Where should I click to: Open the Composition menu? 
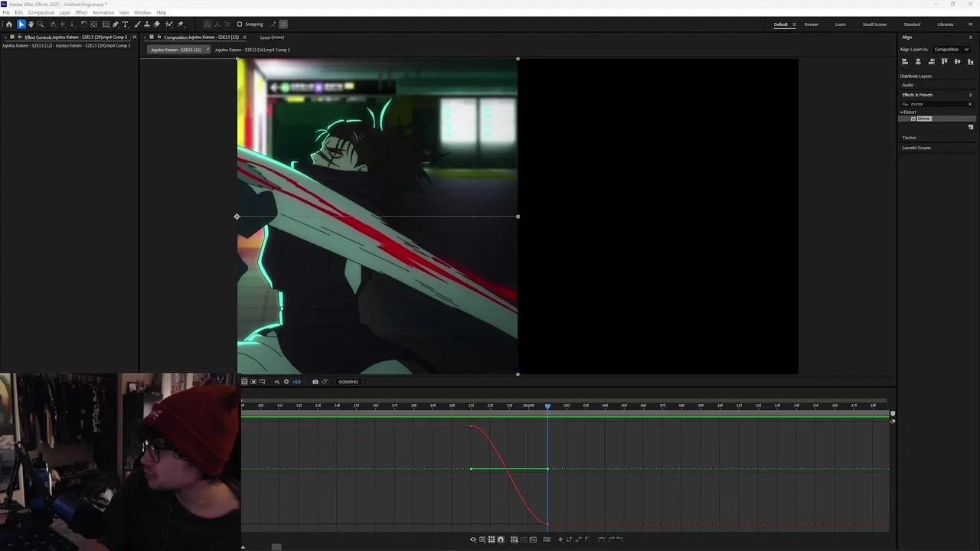(x=41, y=12)
